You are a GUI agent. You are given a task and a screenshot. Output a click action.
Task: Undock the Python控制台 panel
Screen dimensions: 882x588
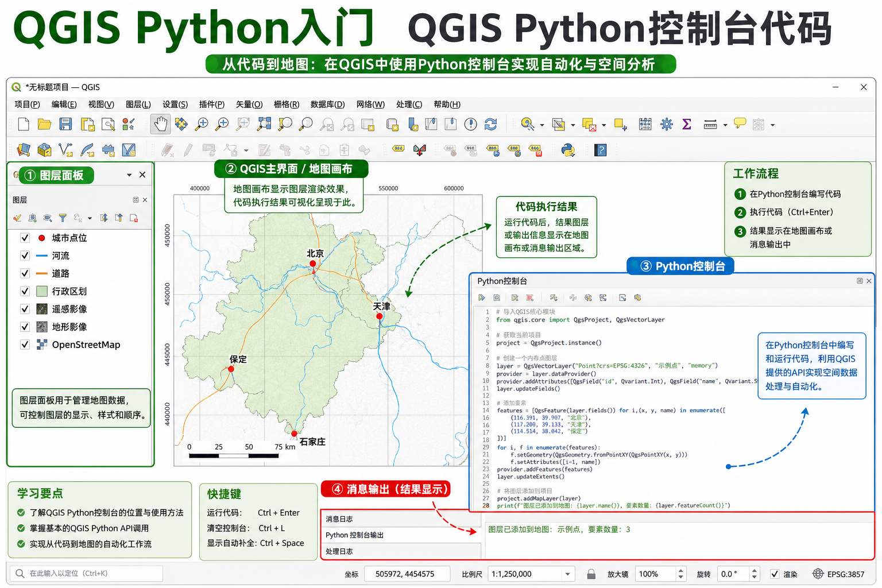(x=860, y=281)
